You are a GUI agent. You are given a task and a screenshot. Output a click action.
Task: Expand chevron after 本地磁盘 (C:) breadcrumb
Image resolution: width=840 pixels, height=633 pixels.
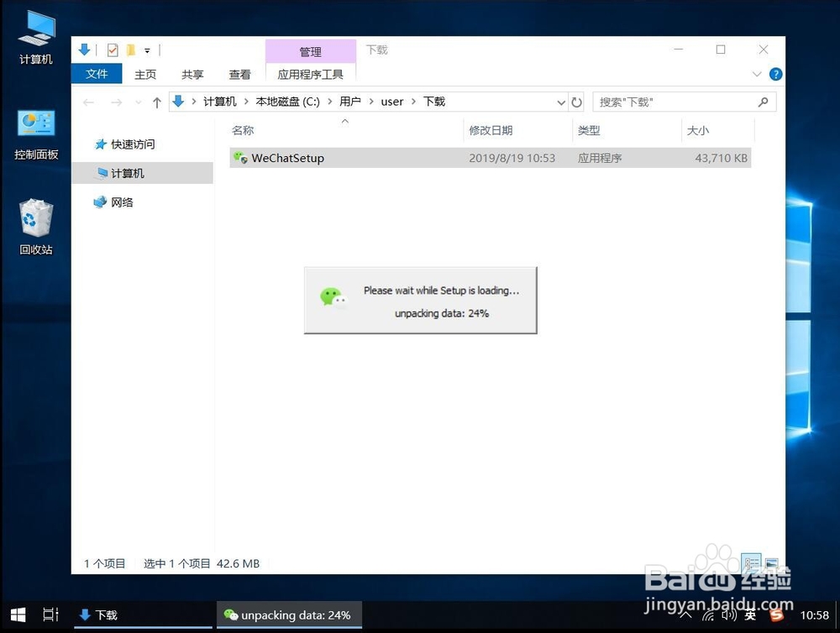pyautogui.click(x=329, y=102)
